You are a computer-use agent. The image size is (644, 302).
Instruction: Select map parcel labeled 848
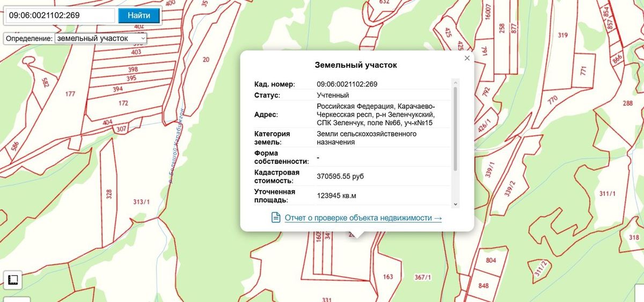[483, 285]
